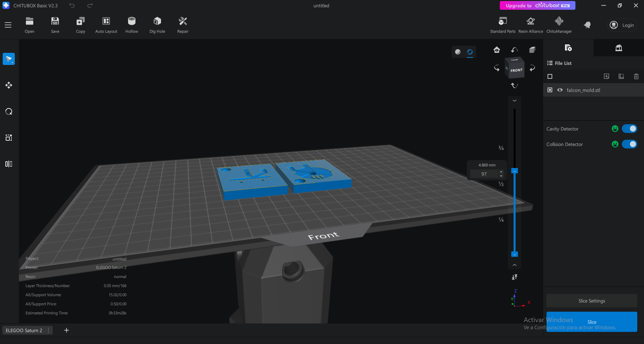
Task: Select the Dig Hole tool
Action: 157,25
